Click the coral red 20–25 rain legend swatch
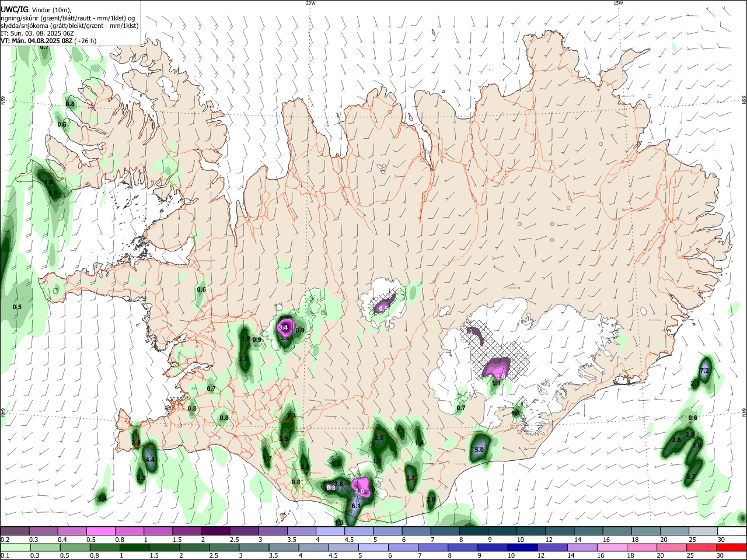The height and width of the screenshot is (560, 747). click(x=701, y=547)
